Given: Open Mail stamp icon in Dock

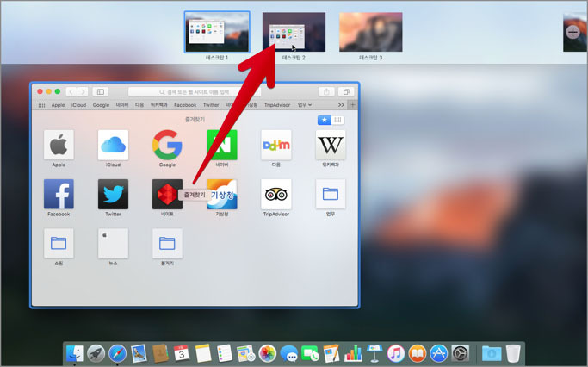Looking at the screenshot, I should 139,353.
